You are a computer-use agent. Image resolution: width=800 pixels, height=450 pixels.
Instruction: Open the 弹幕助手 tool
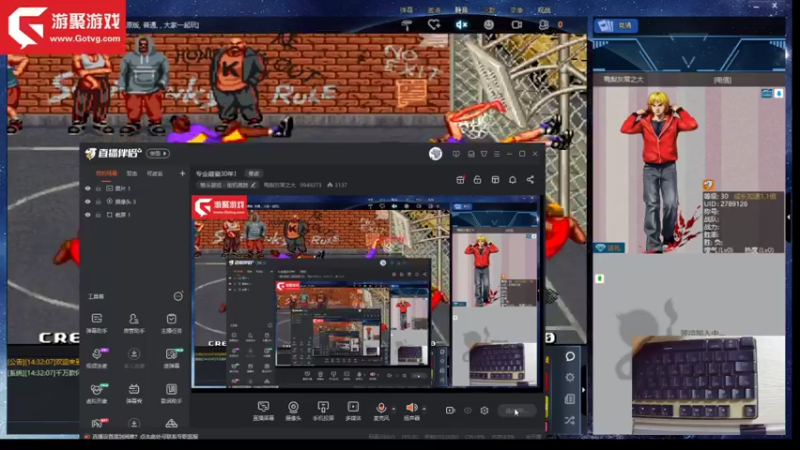click(x=96, y=323)
